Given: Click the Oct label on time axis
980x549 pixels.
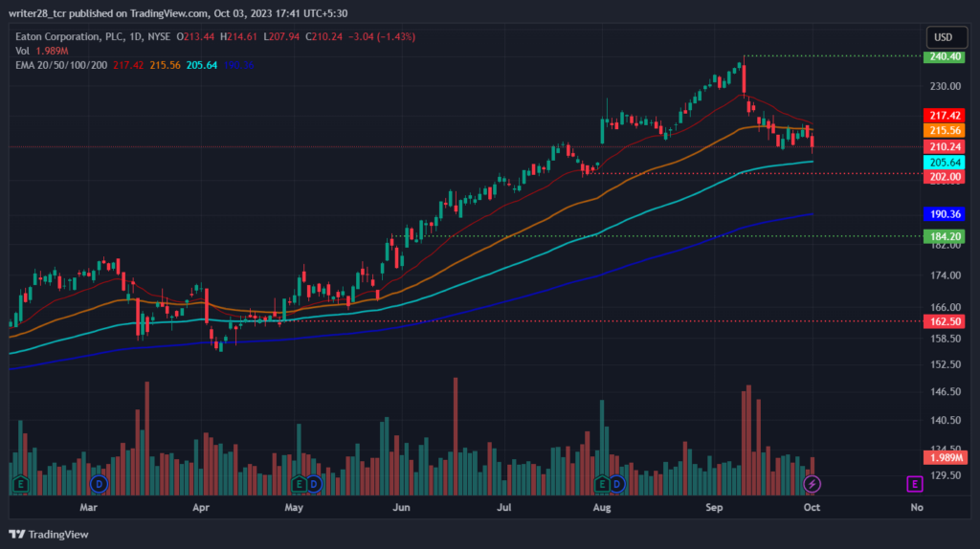Looking at the screenshot, I should pos(812,507).
